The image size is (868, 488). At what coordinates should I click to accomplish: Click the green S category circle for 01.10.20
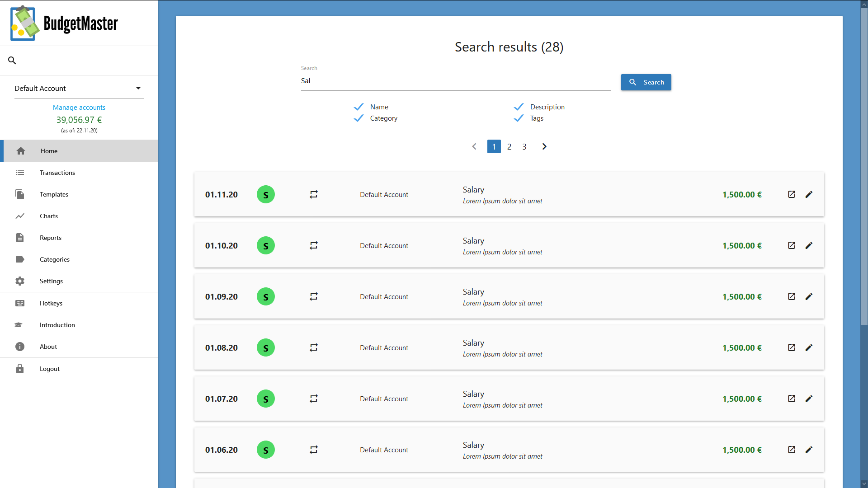[x=266, y=245]
